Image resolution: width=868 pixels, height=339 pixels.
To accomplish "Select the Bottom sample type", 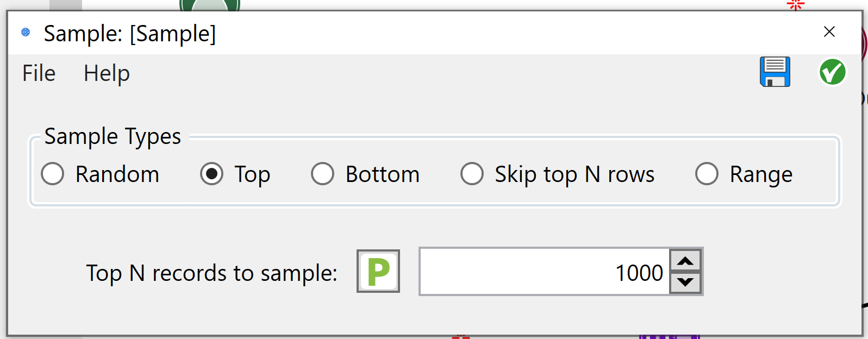I will [323, 174].
